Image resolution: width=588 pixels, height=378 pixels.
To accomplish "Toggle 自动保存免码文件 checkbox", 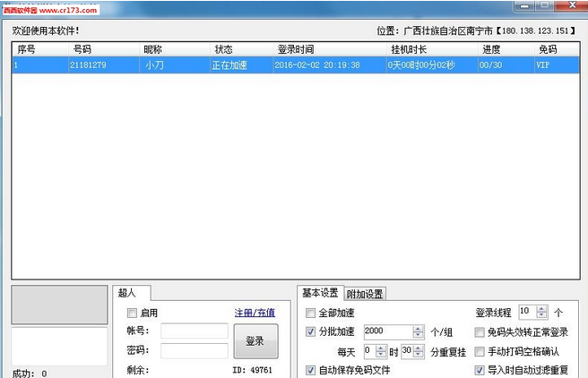I will (311, 370).
